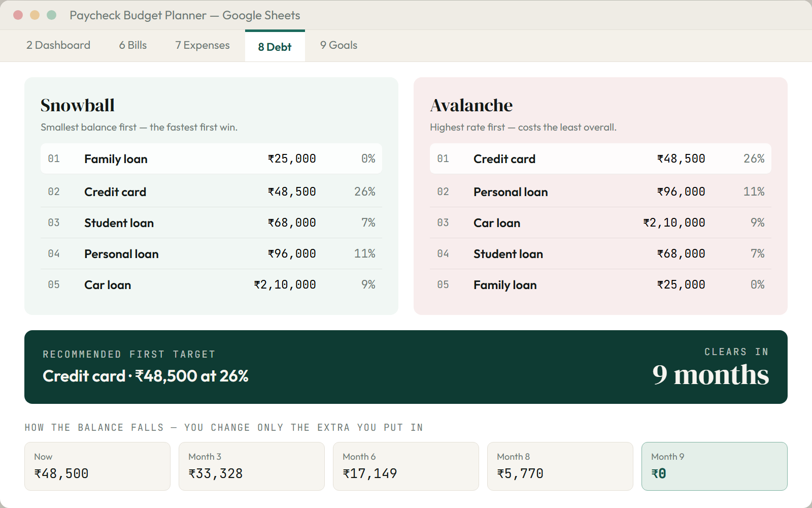Click the 9 months clears-in value
Screen dimensions: 812x508
pos(710,375)
